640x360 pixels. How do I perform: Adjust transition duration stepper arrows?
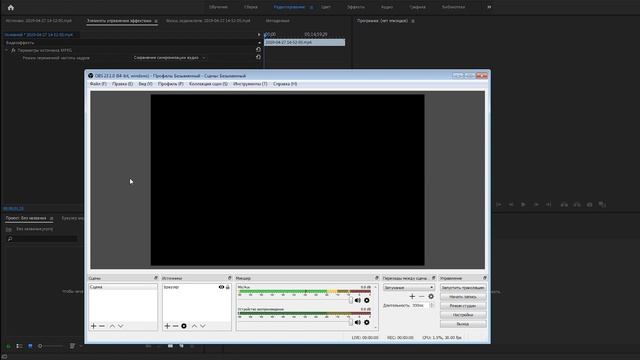[x=432, y=305]
